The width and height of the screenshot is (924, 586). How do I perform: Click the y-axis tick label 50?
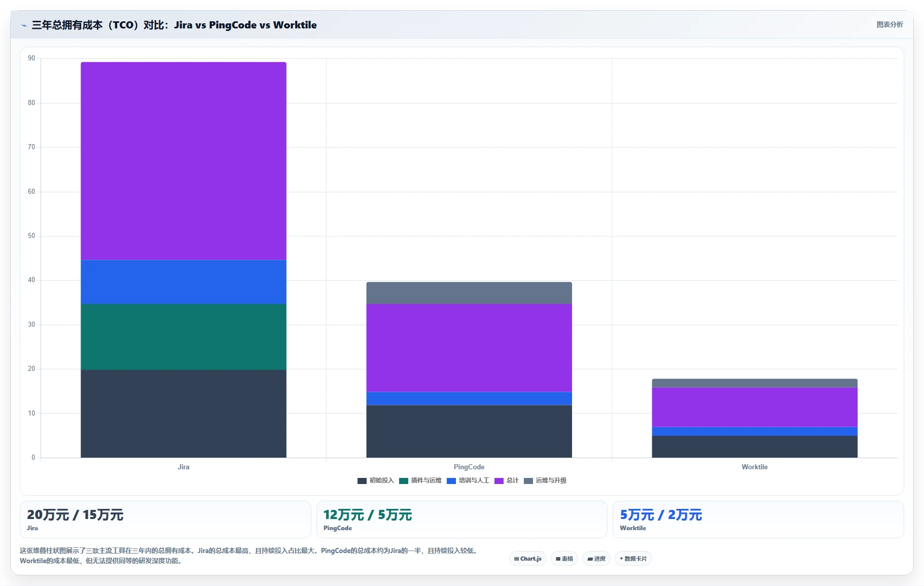pyautogui.click(x=31, y=236)
